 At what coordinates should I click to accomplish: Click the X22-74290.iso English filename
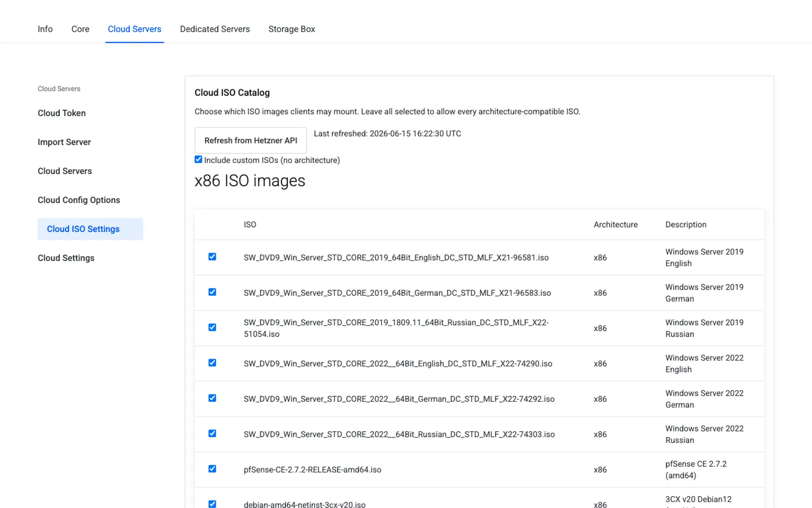click(x=398, y=364)
